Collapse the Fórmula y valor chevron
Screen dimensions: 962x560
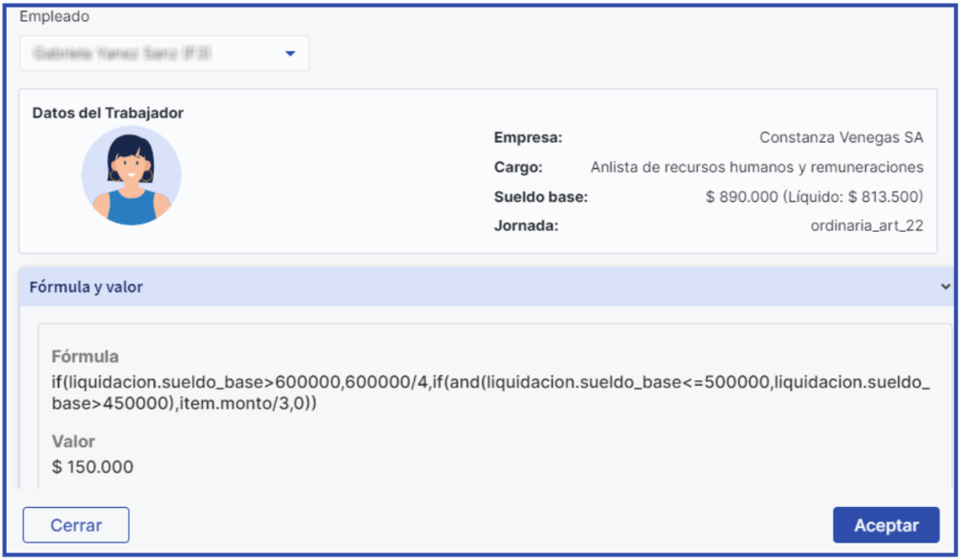coord(945,287)
